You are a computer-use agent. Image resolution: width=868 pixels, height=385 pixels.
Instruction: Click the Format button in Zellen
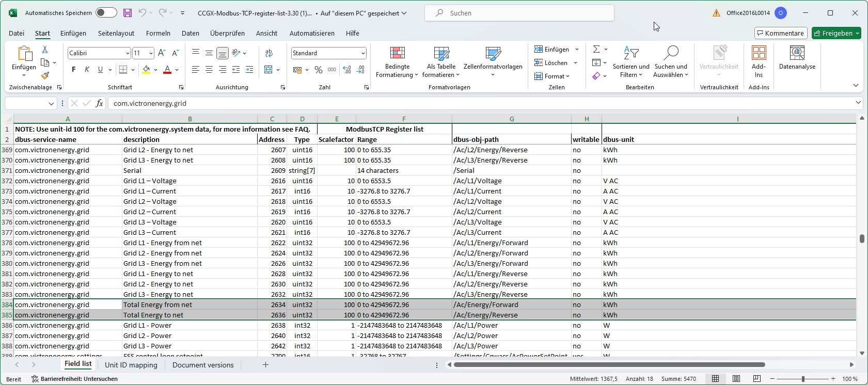tap(552, 76)
